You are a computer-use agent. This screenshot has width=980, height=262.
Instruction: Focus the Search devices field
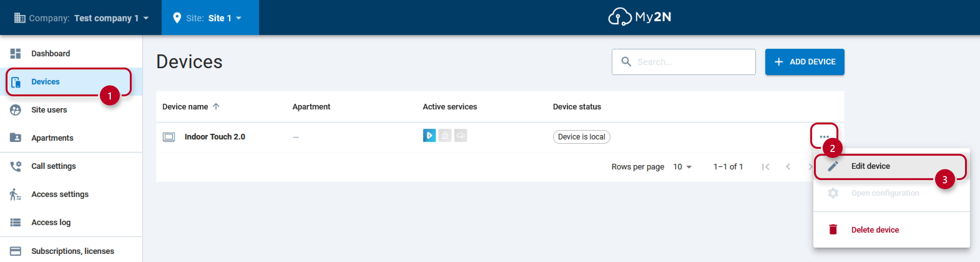[683, 62]
